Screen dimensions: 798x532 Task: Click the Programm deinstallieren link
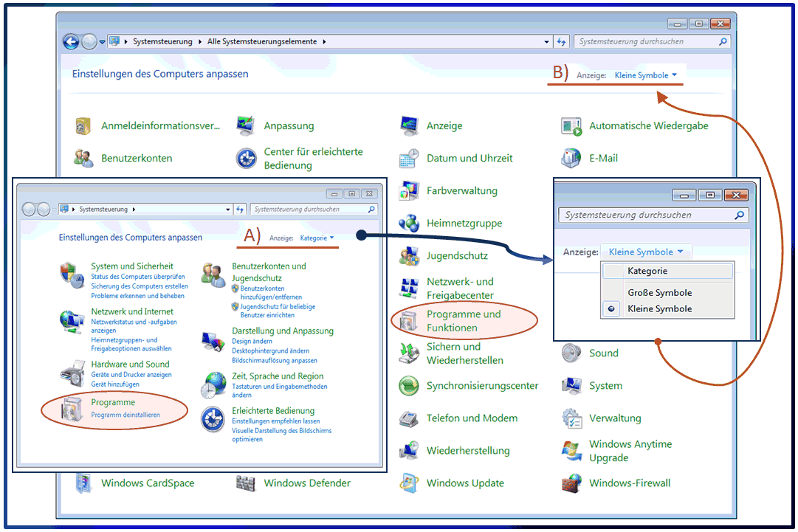(x=125, y=415)
